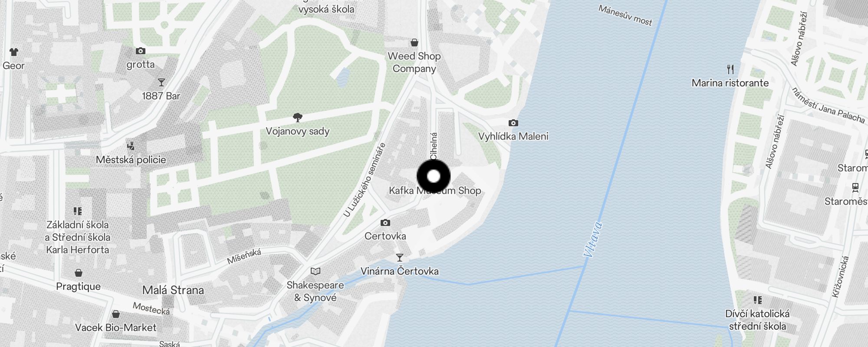Click the Městská policie icon

tap(131, 146)
